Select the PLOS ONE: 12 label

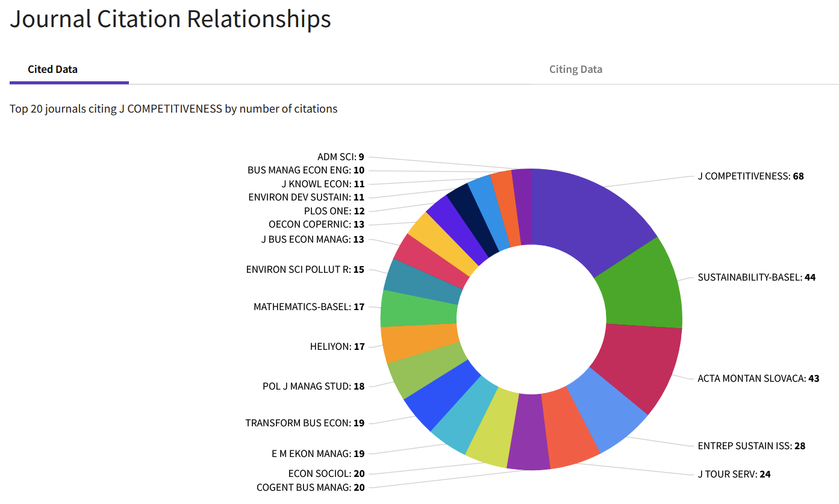coord(334,211)
